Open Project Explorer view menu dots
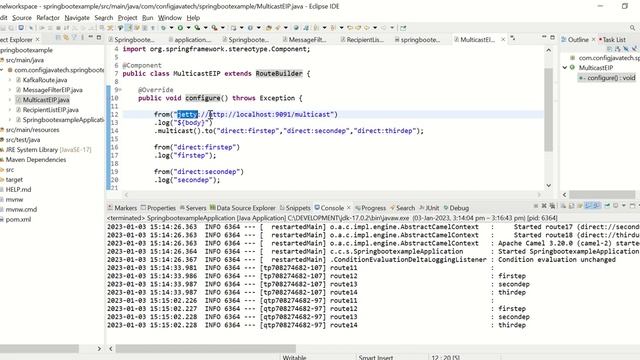Image resolution: width=640 pixels, height=360 pixels. pos(82,38)
